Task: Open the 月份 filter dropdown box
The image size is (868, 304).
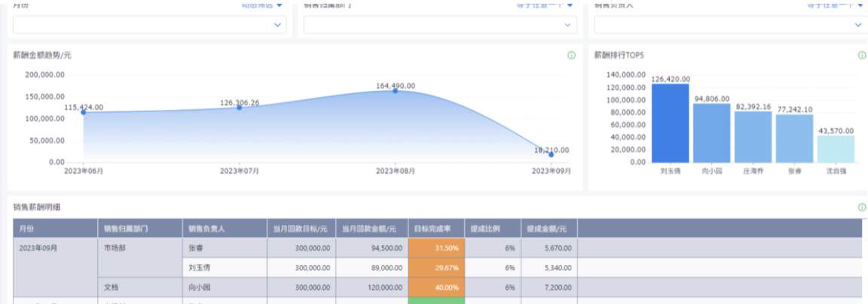Action: click(150, 25)
